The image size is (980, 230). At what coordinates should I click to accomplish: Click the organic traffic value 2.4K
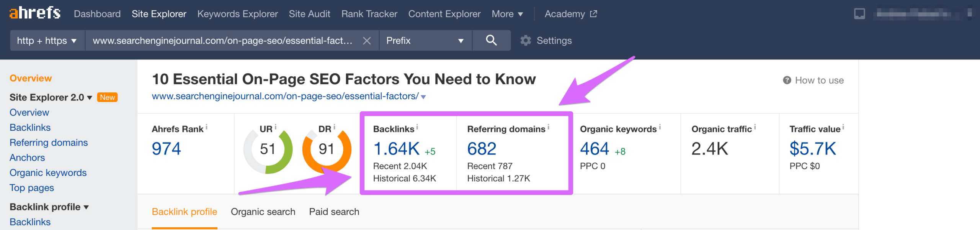710,149
